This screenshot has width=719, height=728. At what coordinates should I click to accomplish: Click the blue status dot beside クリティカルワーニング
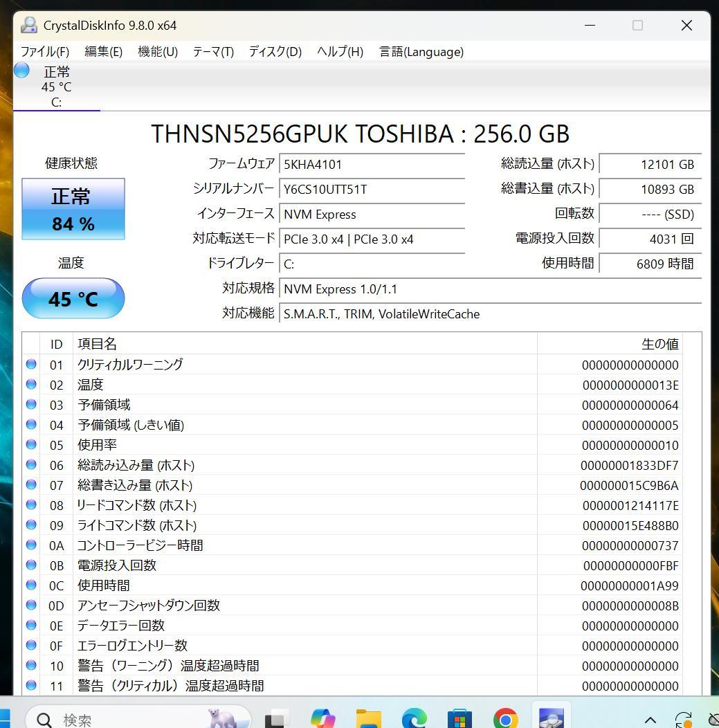[31, 365]
